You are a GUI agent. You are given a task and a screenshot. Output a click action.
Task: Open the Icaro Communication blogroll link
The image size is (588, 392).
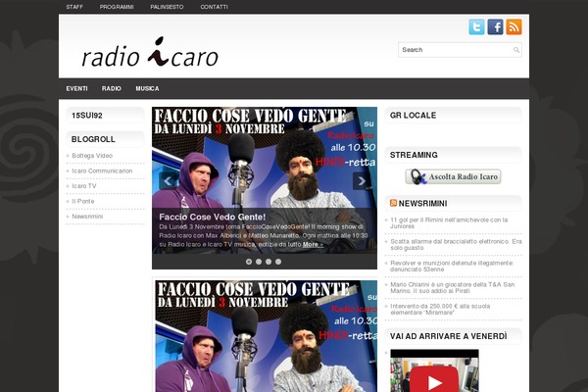point(102,171)
